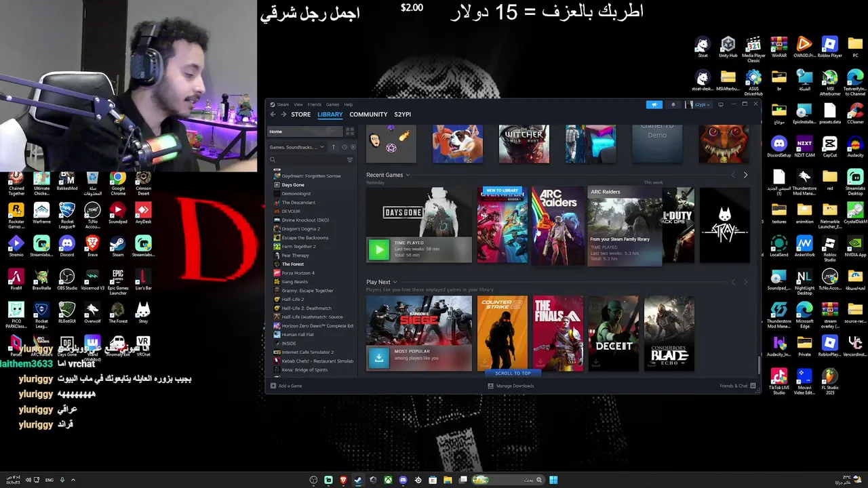Open Epic Games Launcher desktop shortcut
868x488 pixels.
pyautogui.click(x=118, y=281)
